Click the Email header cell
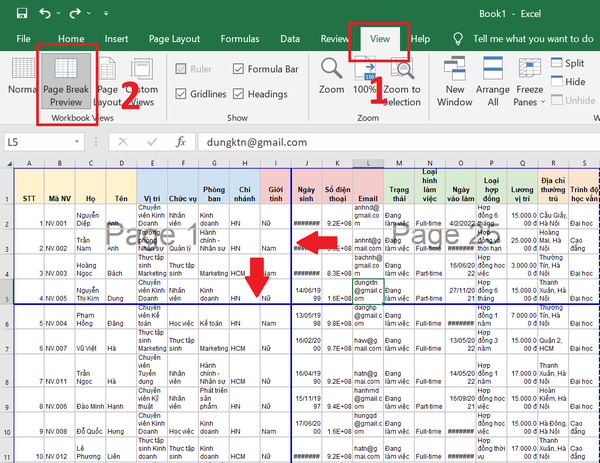This screenshot has width=600, height=463. (368, 186)
